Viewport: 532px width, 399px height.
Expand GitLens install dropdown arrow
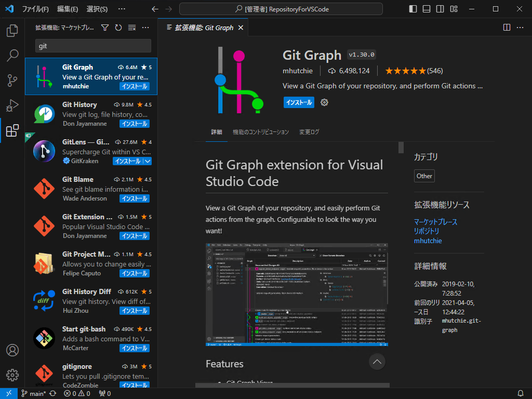(x=148, y=161)
